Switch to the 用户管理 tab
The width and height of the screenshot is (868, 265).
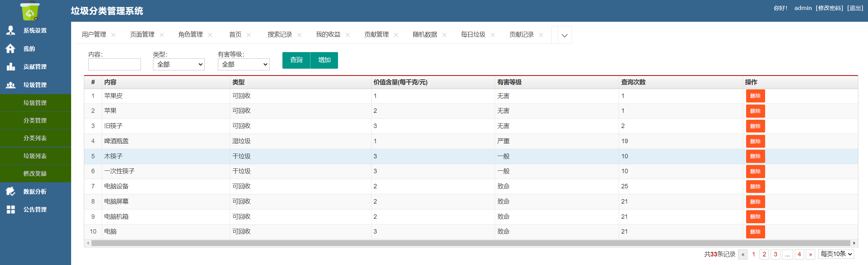point(94,35)
